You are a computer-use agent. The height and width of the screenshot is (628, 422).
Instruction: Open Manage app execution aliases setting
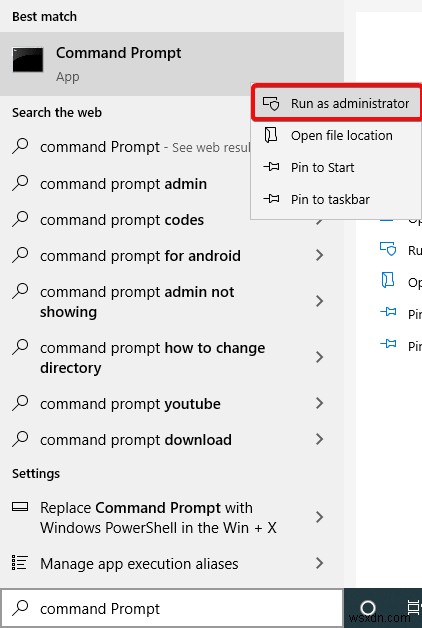point(172,564)
